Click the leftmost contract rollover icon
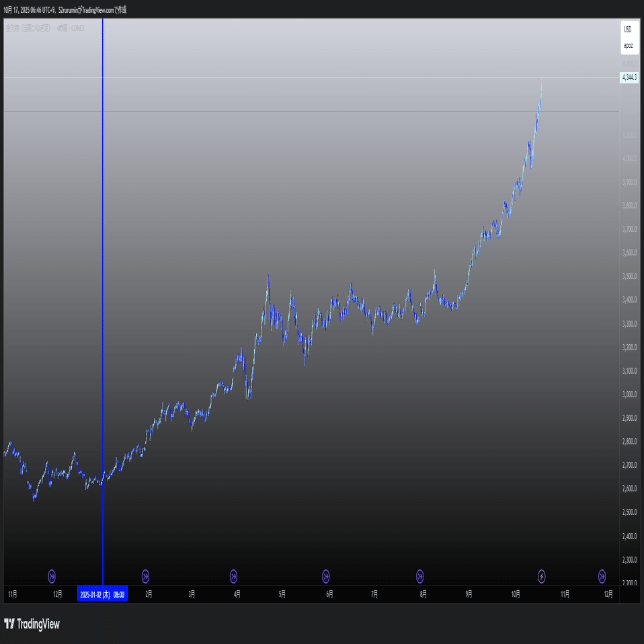Viewport: 644px width, 644px height. [52, 576]
